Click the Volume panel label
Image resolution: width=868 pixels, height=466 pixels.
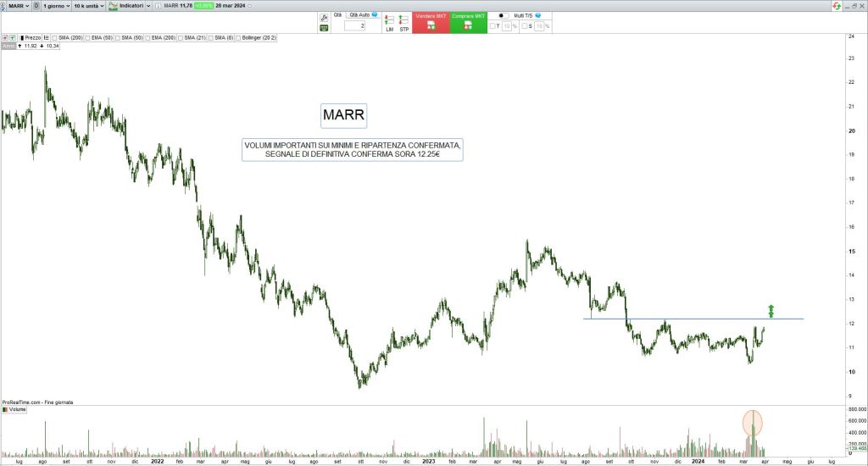17,409
